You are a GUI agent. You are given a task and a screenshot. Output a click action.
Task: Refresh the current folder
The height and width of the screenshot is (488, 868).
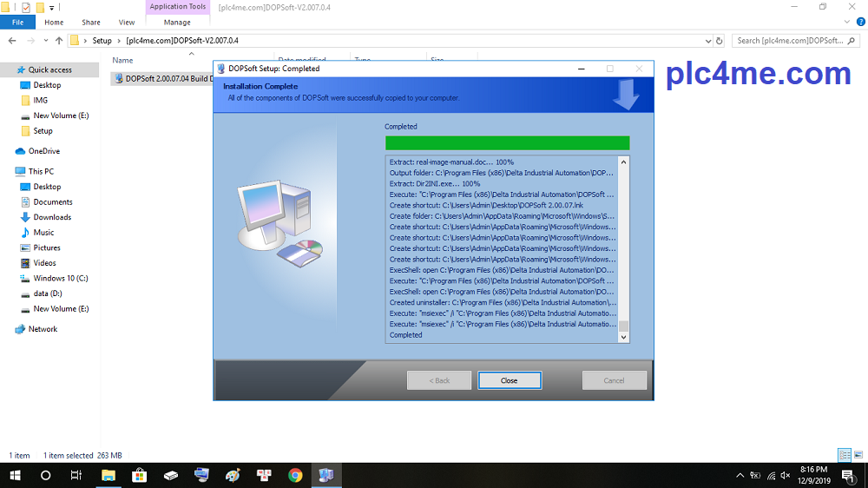tap(719, 41)
